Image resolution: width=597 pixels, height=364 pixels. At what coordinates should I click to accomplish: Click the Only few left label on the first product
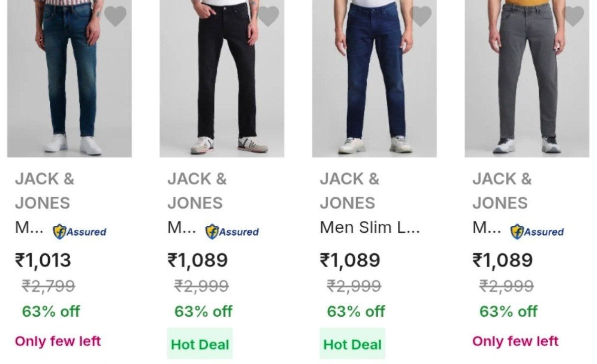click(59, 342)
